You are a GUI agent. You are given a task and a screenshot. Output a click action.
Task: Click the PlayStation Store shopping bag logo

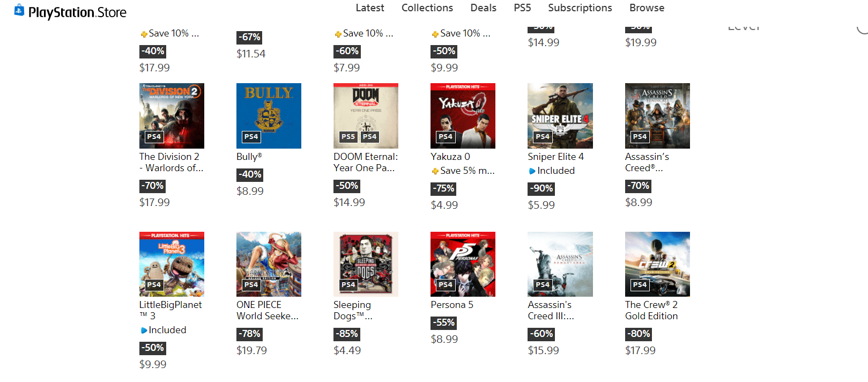pyautogui.click(x=19, y=10)
